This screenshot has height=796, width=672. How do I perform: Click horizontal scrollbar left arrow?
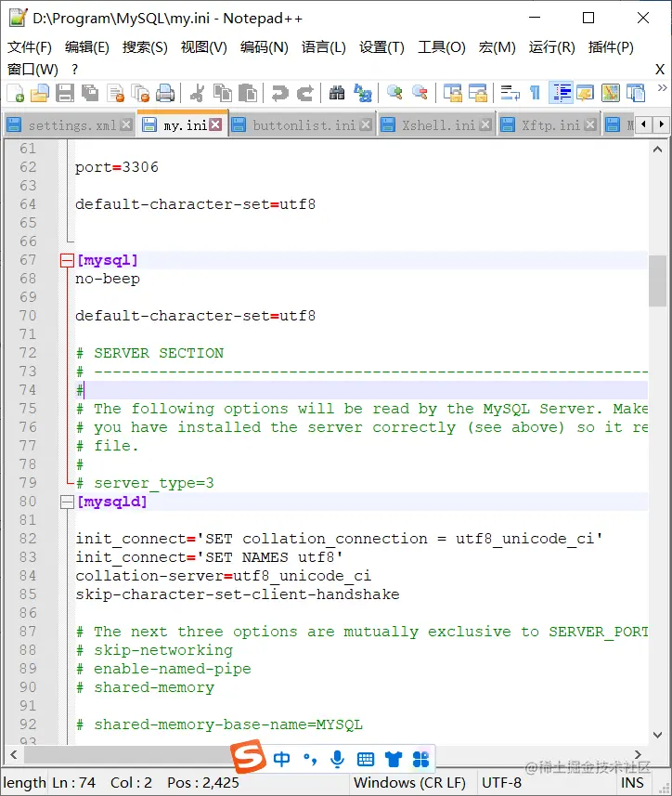click(14, 754)
